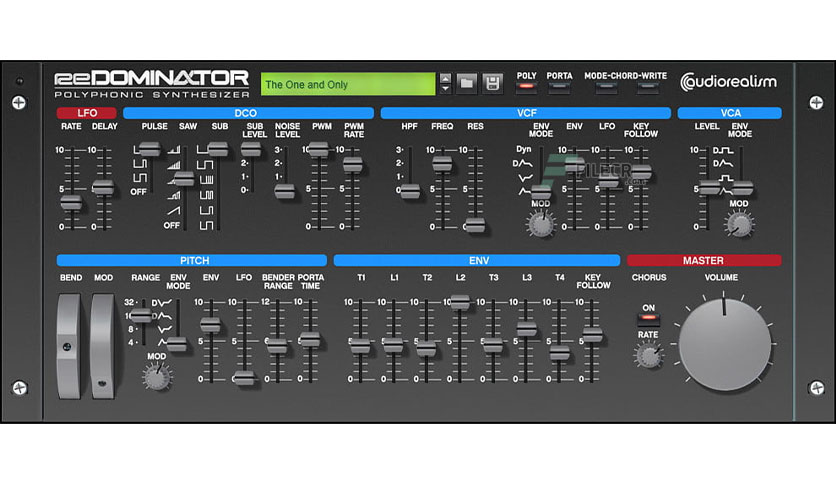Toggle the chorus ON switch
Screen dimensions: 836x484
click(648, 318)
